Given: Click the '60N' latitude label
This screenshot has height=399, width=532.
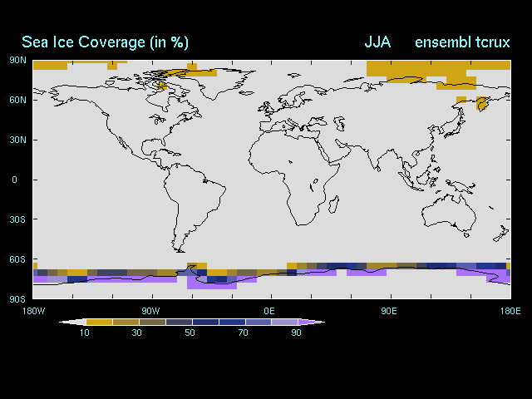Looking at the screenshot, I should pos(17,100).
